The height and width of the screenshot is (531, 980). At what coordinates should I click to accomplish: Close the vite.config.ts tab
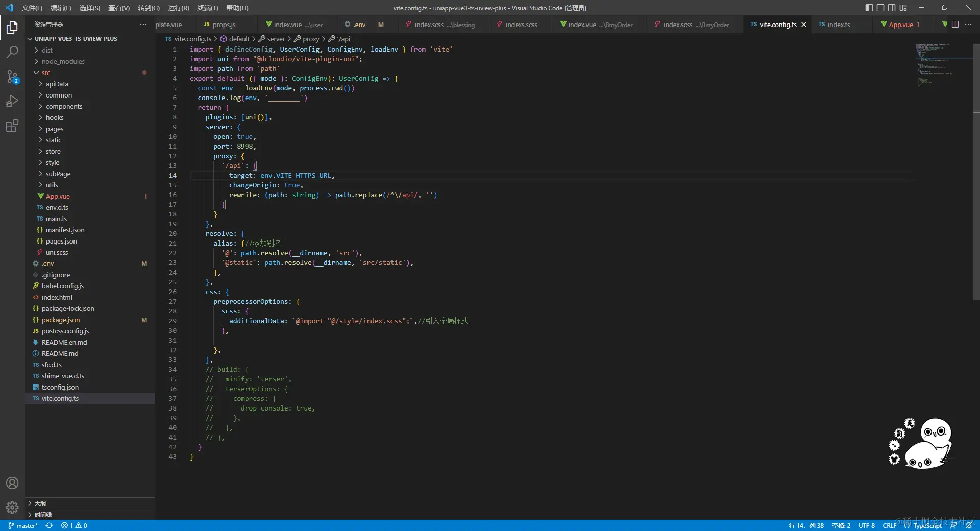(804, 25)
